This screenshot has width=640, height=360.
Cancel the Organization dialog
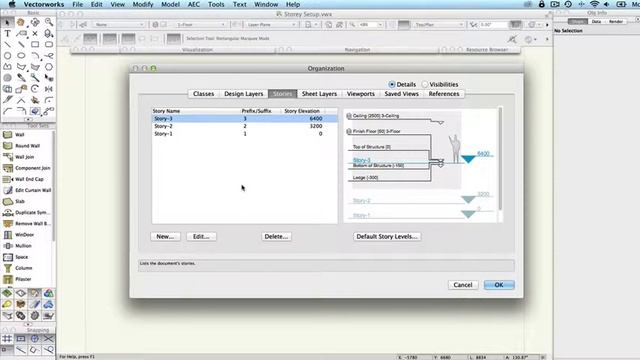coord(463,285)
